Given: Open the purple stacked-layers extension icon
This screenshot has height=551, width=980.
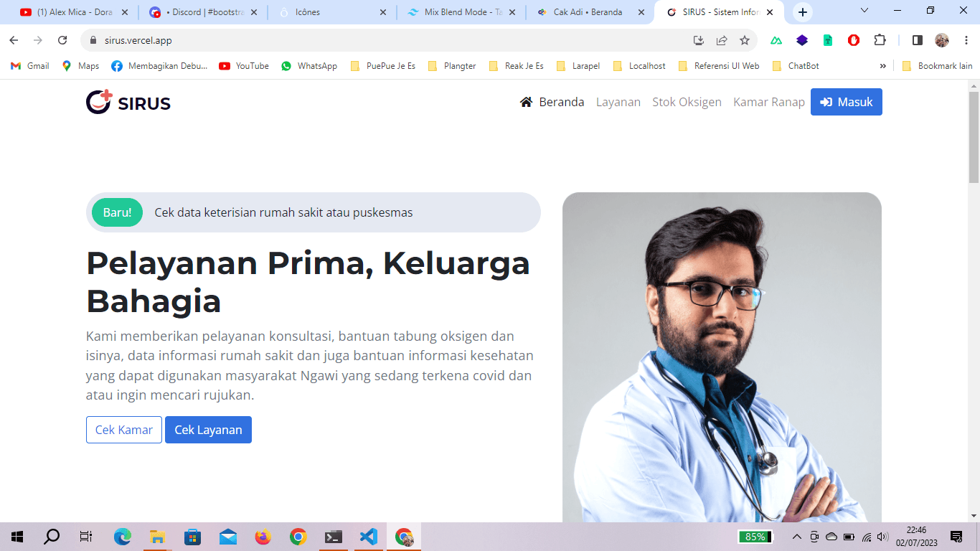Looking at the screenshot, I should point(802,40).
